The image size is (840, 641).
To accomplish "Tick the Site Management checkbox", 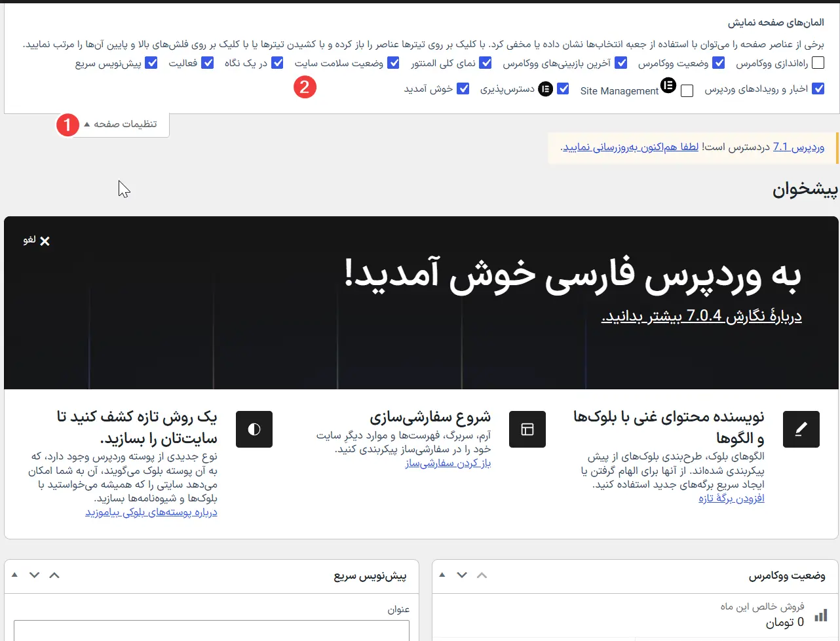I will (x=687, y=91).
